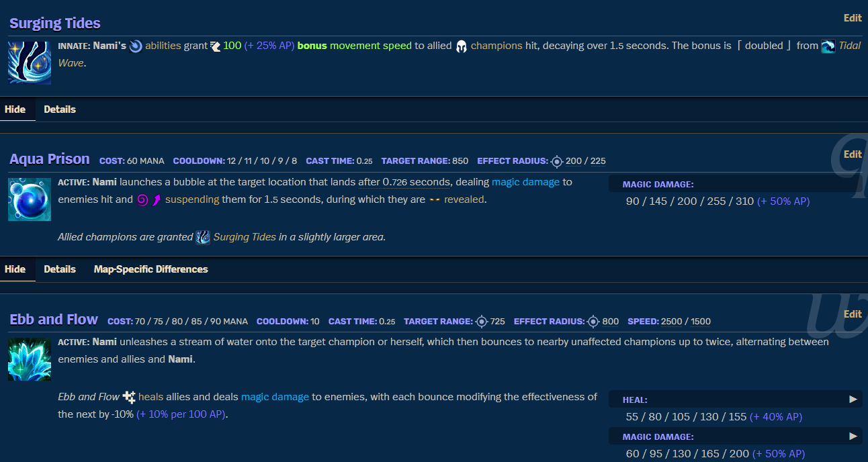868x462 pixels.
Task: Click Edit for Surging Tides section
Action: [853, 18]
